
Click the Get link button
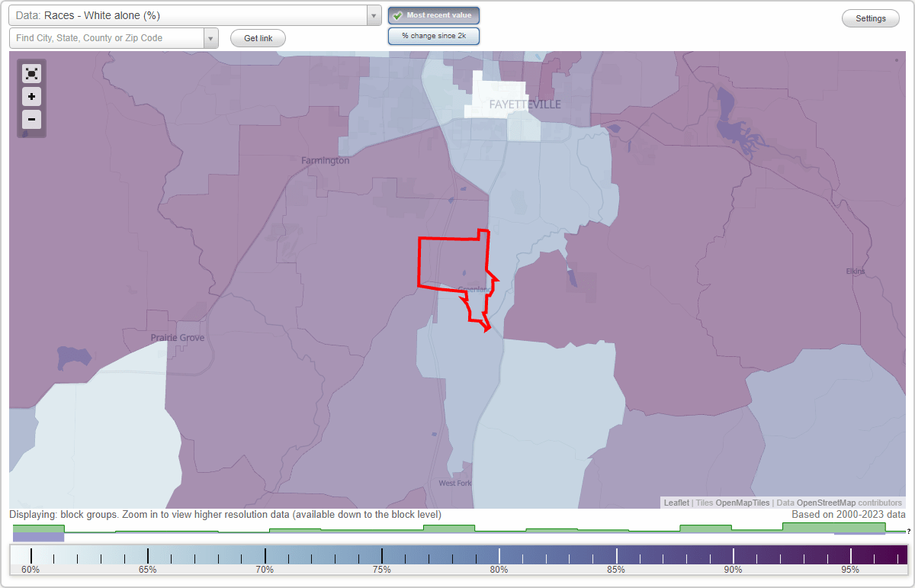257,37
